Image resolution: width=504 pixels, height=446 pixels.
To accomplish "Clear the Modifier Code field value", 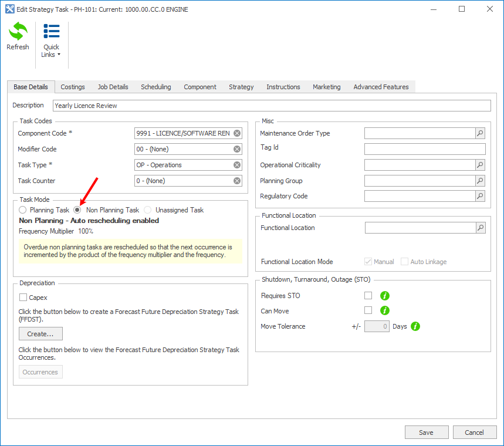I will 237,149.
